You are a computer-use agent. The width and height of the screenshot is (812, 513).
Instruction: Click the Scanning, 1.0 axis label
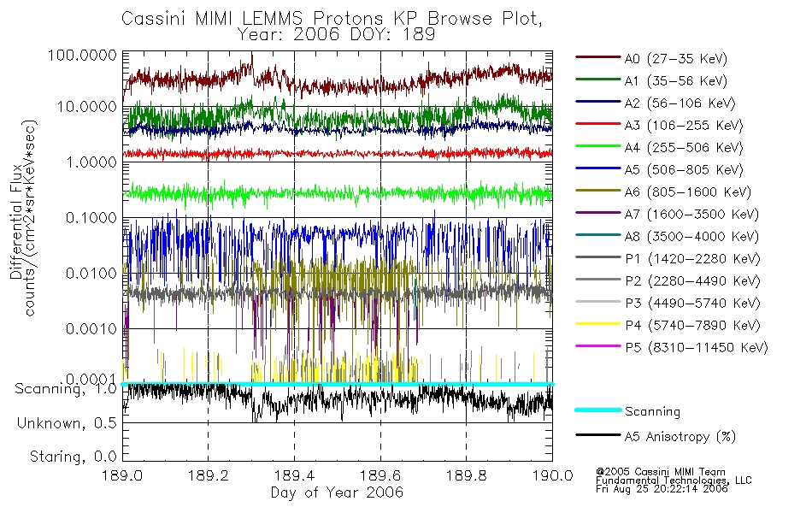[67, 389]
